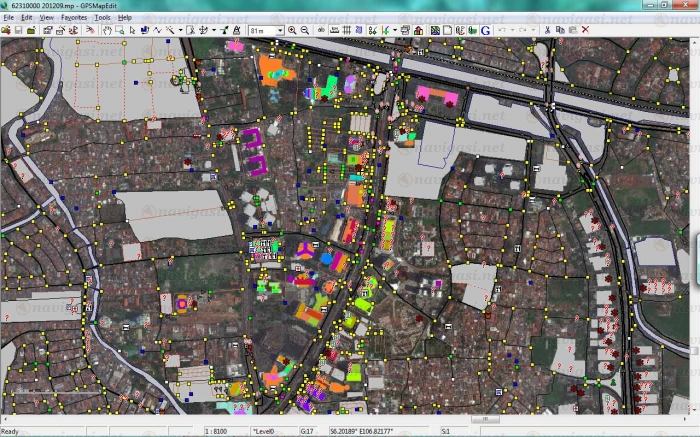Open the Favorites menu

click(x=74, y=18)
